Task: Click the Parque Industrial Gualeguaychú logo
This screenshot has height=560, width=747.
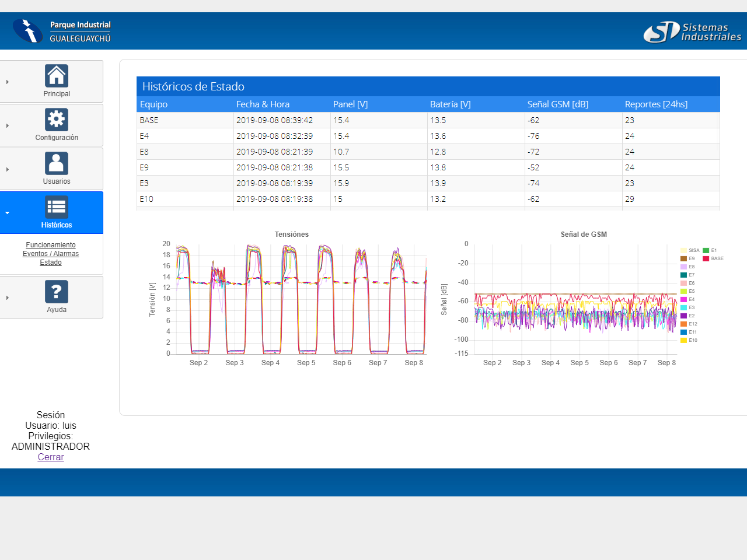Action: tap(62, 32)
